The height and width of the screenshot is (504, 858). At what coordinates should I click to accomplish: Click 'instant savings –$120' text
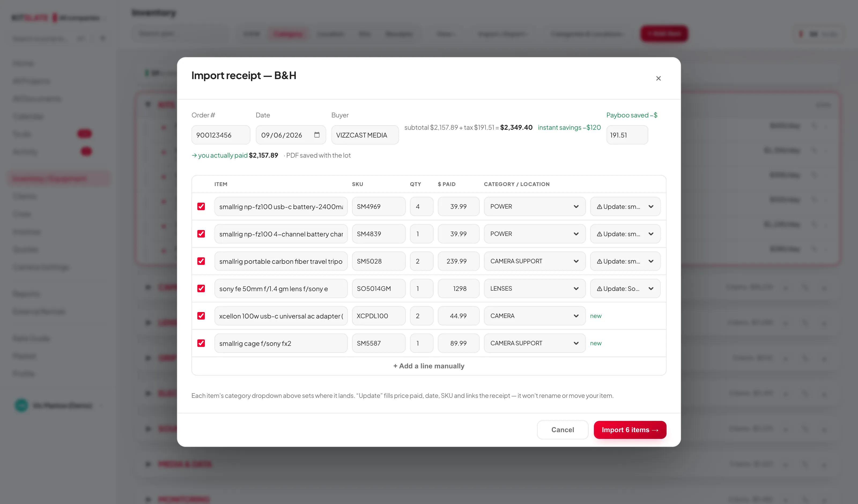pos(569,127)
